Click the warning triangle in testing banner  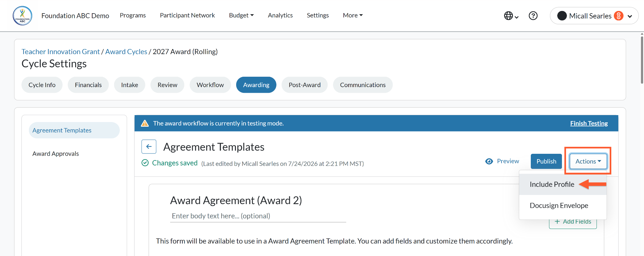coord(145,123)
